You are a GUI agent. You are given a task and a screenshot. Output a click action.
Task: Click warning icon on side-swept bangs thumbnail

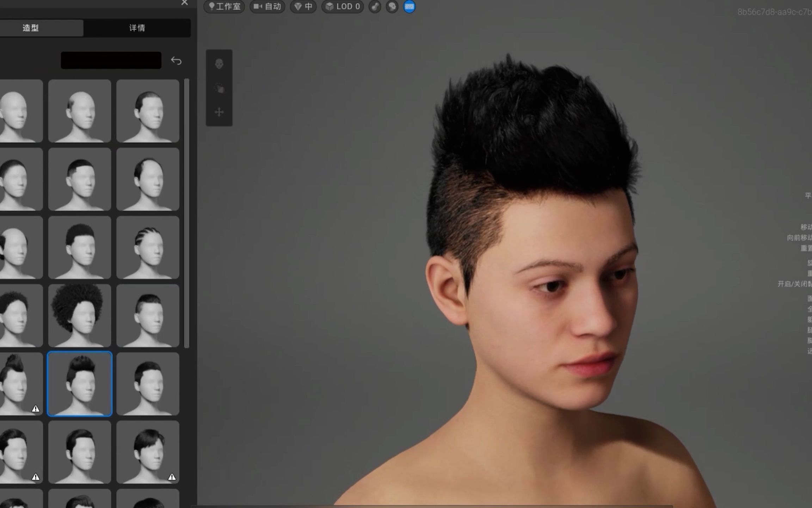172,477
